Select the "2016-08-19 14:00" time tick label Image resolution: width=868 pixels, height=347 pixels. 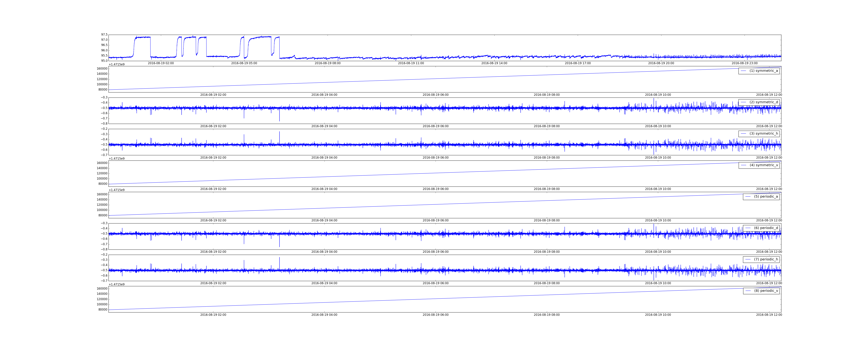(x=494, y=63)
